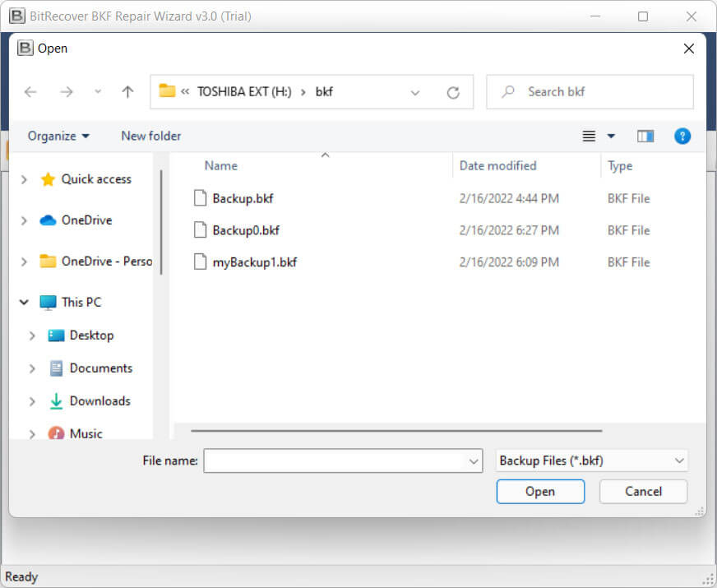The width and height of the screenshot is (717, 588).
Task: Open view options dropdown arrow
Action: (611, 137)
